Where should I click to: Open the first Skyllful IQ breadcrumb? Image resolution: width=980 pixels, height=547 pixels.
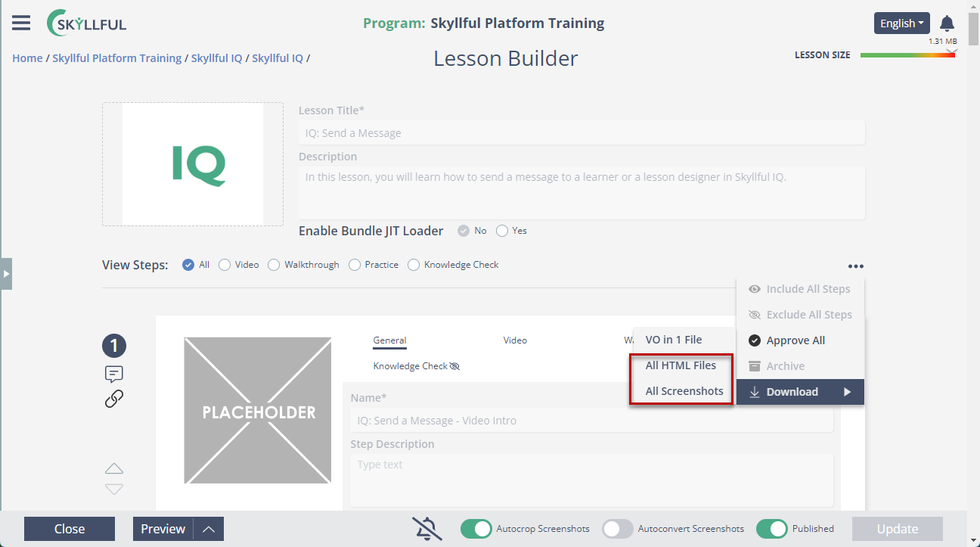click(x=217, y=58)
